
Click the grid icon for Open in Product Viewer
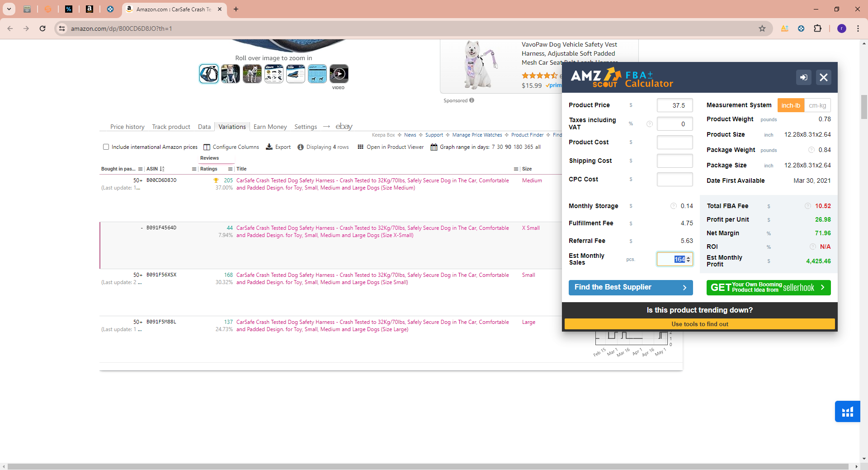tap(361, 147)
